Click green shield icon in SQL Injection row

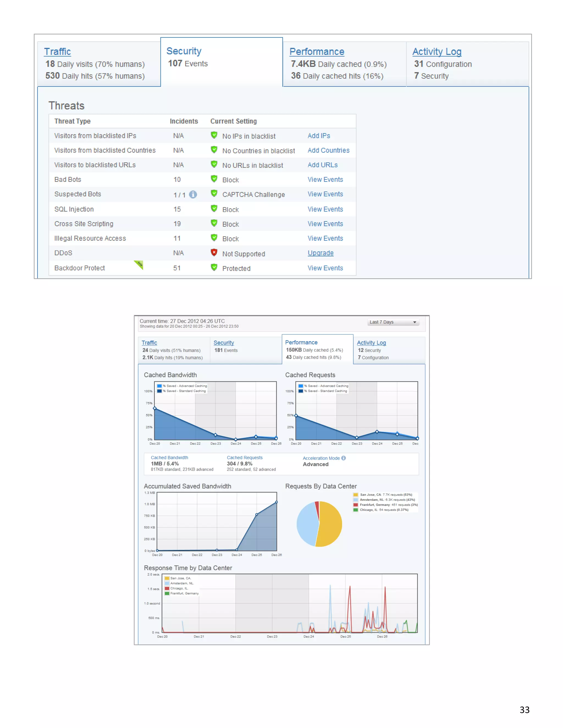[214, 208]
